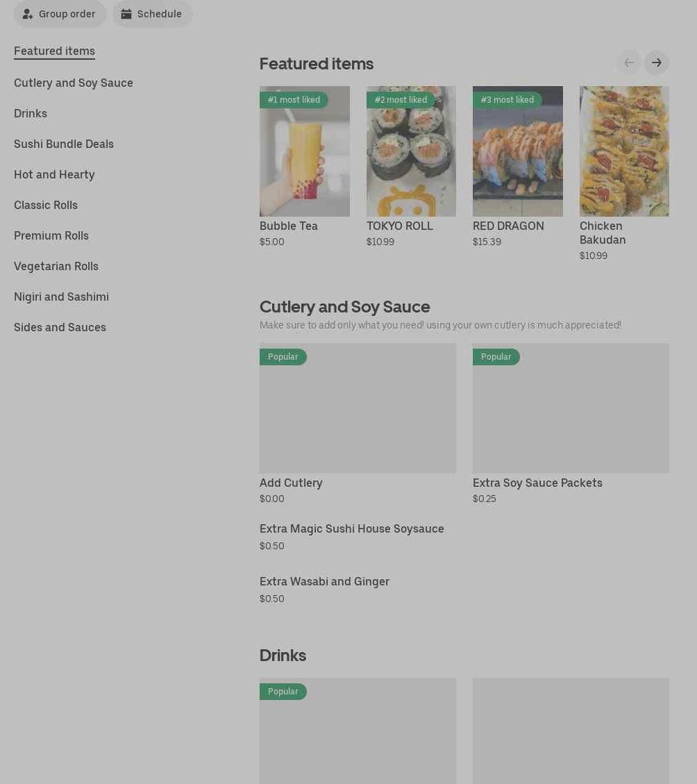Go to Cutlery and Soy Sauce category
This screenshot has width=697, height=784.
pos(73,83)
